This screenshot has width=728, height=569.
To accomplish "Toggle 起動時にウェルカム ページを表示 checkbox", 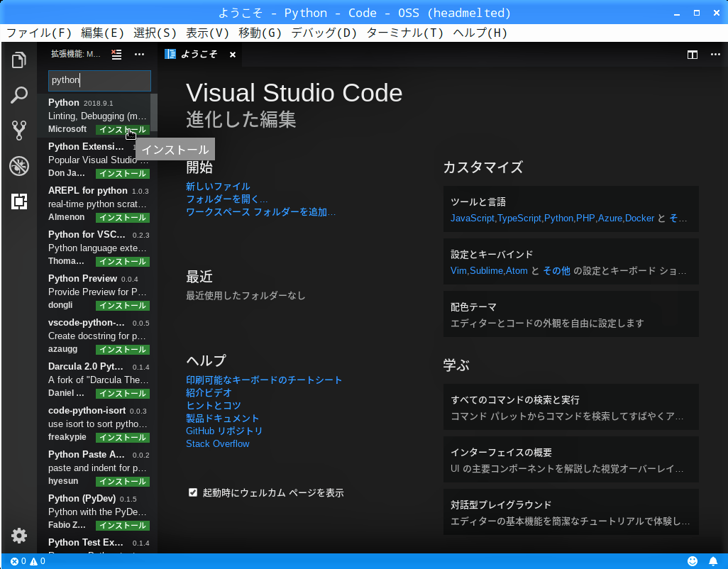I will [x=193, y=492].
